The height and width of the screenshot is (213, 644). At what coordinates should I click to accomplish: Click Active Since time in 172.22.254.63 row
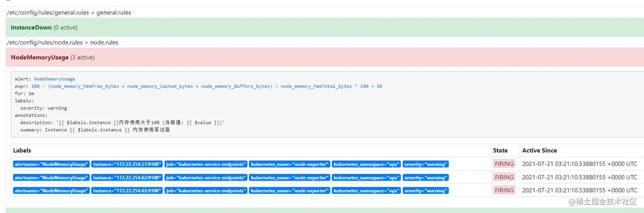pos(580,190)
